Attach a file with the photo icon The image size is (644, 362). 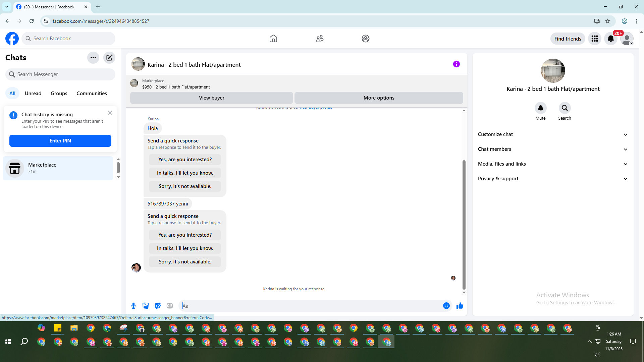click(146, 306)
